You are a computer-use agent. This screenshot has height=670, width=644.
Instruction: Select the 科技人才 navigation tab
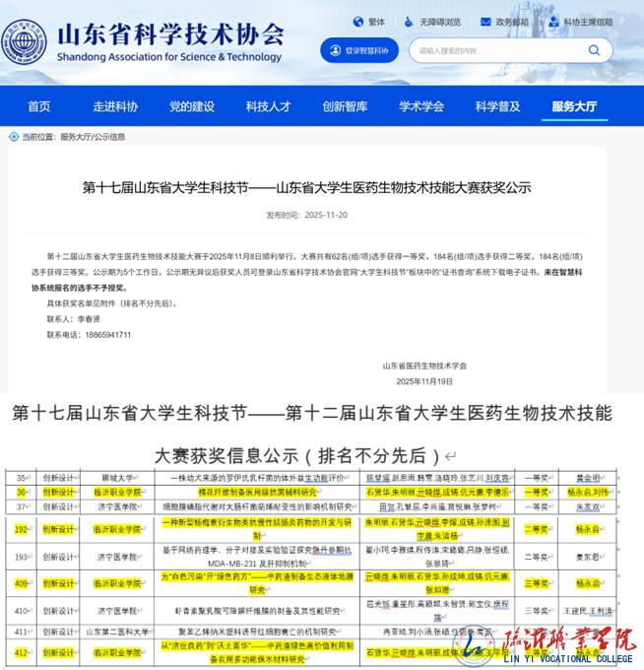[x=268, y=106]
